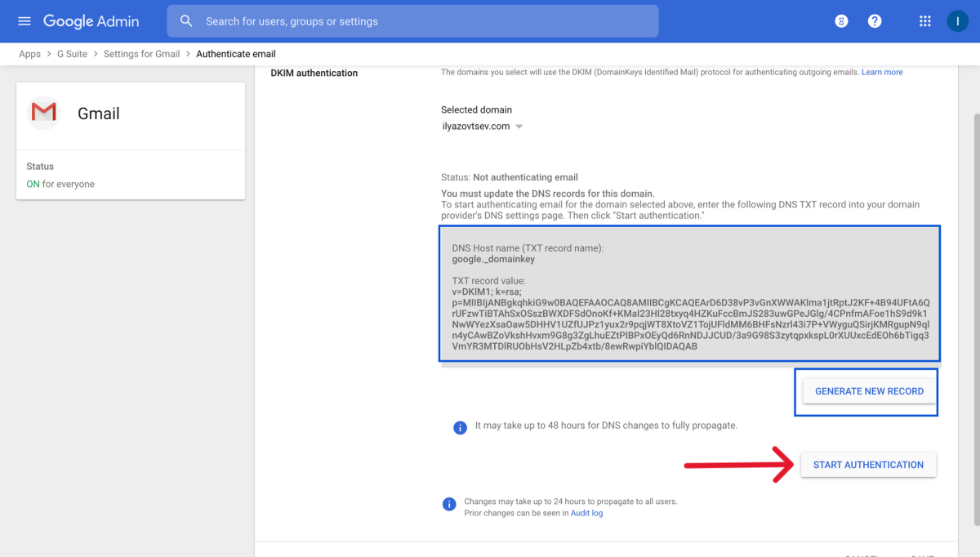Open the support assistant icon
The width and height of the screenshot is (980, 557).
point(841,21)
